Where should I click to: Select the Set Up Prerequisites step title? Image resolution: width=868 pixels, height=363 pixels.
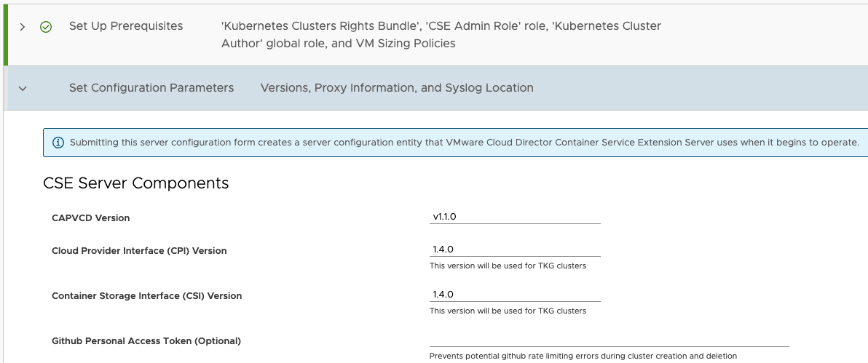tap(126, 26)
